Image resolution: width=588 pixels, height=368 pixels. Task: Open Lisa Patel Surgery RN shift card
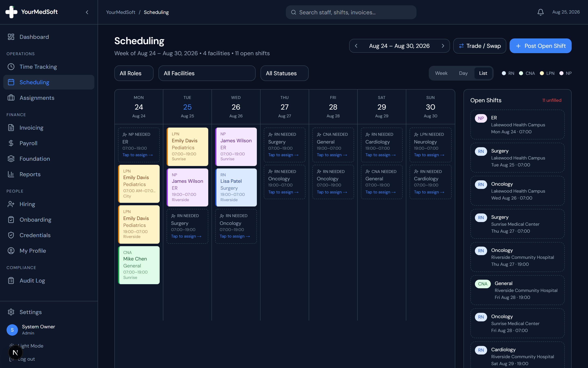click(236, 187)
